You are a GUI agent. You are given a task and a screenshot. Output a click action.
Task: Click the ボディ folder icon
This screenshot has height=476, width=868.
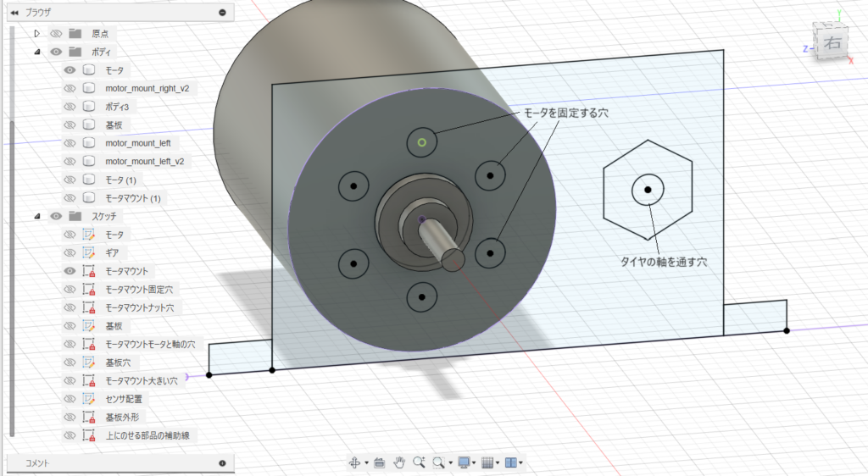pyautogui.click(x=75, y=52)
